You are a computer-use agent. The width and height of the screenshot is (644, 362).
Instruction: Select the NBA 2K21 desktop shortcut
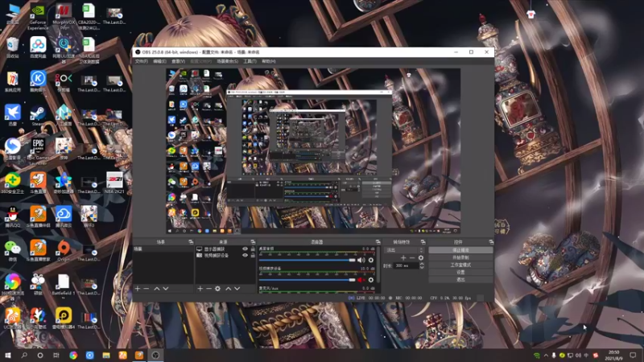(114, 183)
